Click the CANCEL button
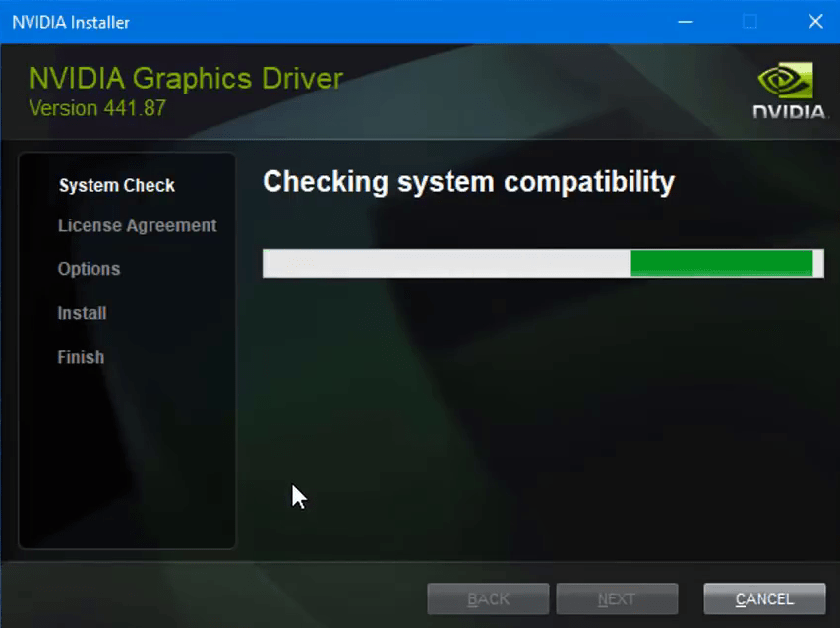Screen dimensions: 840x628 click(x=764, y=598)
